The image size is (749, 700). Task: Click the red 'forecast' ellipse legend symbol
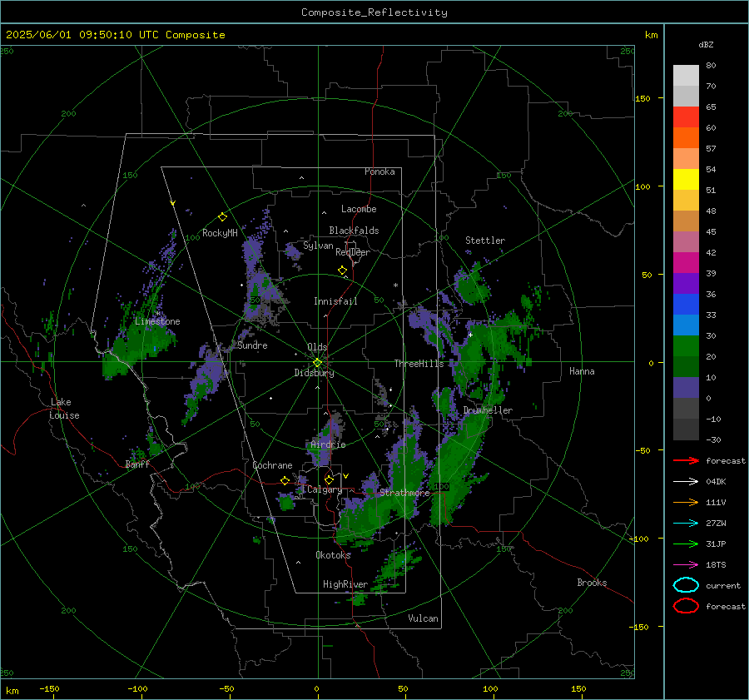[686, 606]
